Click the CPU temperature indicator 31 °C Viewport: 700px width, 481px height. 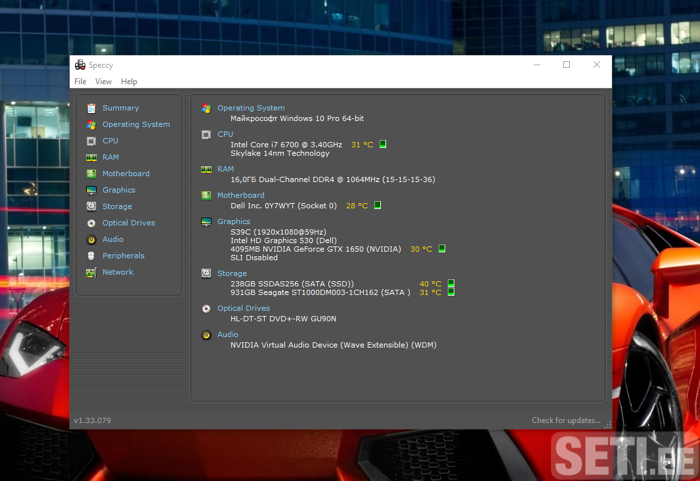pyautogui.click(x=361, y=145)
